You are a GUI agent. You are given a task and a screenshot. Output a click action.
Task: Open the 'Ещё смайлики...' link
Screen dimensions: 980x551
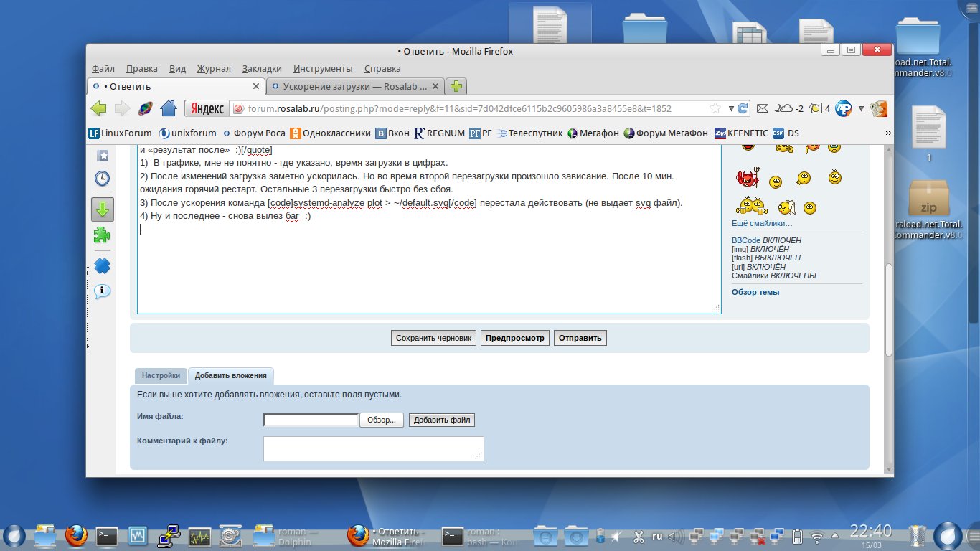click(762, 224)
